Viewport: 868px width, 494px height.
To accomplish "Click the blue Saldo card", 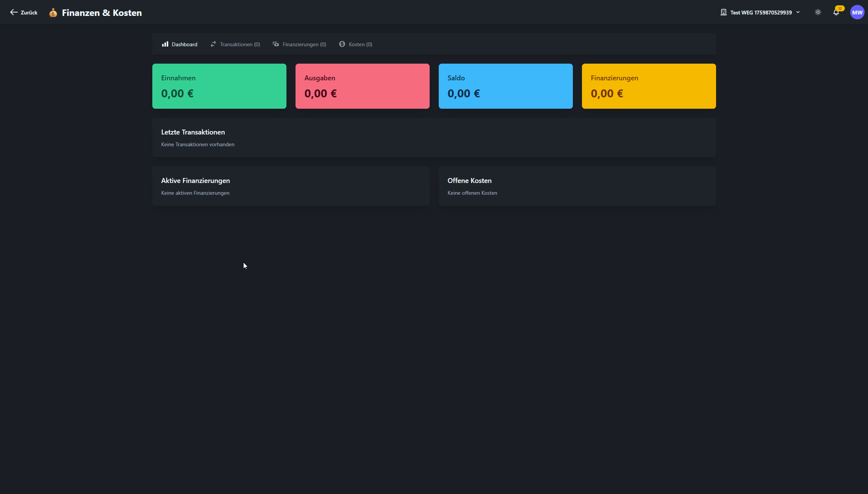I will coord(505,86).
